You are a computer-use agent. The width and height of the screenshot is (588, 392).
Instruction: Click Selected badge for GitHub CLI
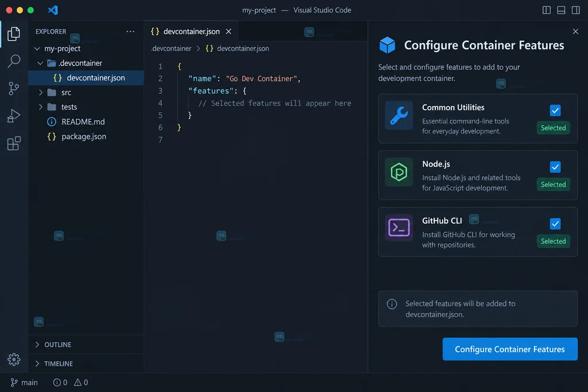click(553, 241)
